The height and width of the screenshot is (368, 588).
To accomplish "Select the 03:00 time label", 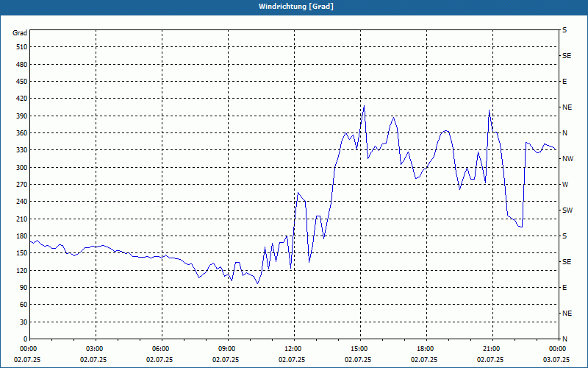I will point(93,349).
